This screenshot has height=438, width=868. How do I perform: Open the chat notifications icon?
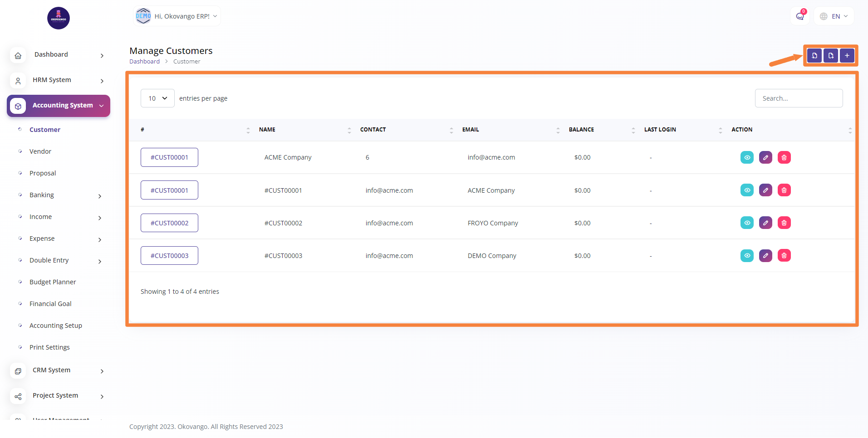click(x=800, y=16)
